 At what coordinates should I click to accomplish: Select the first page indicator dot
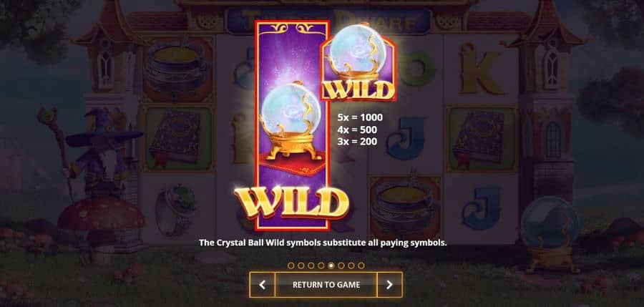291,265
